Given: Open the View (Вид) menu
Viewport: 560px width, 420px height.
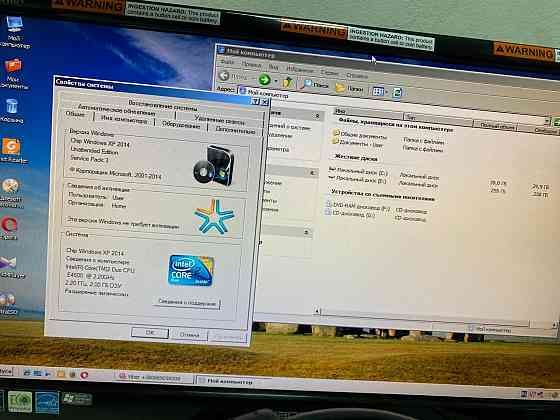Looking at the screenshot, I should click(273, 66).
